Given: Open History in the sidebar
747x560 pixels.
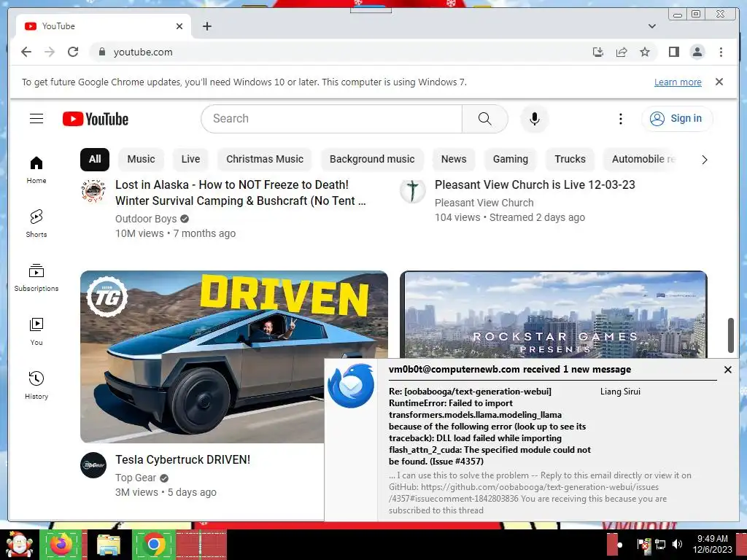Looking at the screenshot, I should point(36,386).
